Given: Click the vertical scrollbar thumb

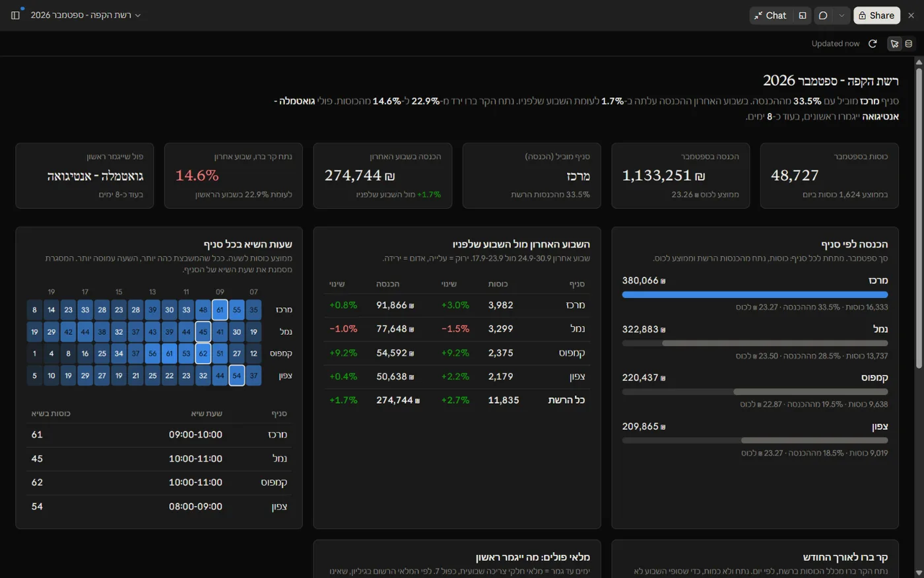Looking at the screenshot, I should click(919, 218).
